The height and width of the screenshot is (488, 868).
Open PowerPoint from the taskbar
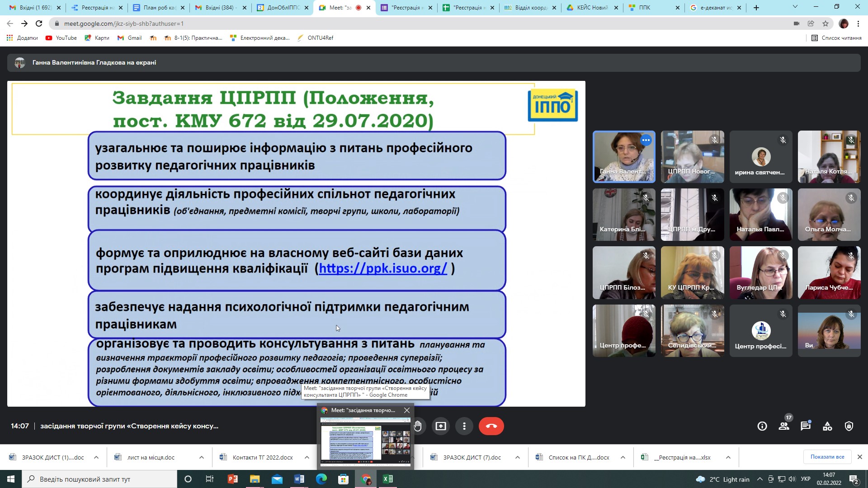tap(233, 479)
